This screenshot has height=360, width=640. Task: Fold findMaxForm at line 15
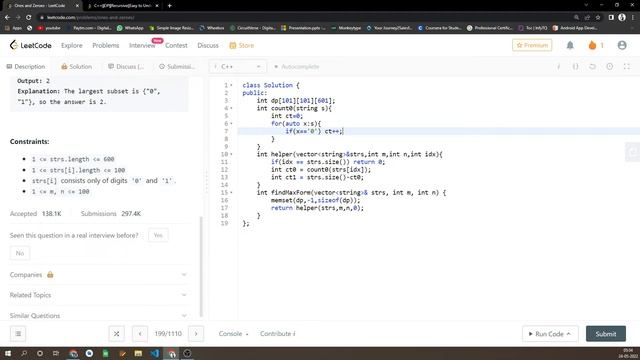coord(231,193)
